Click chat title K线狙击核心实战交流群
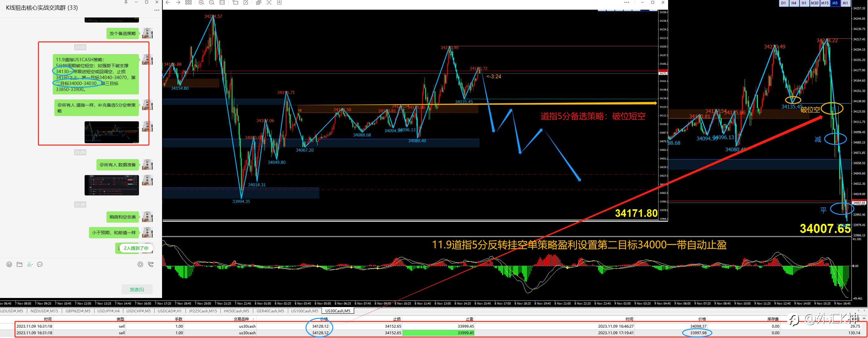This screenshot has height=338, width=868. point(42,8)
